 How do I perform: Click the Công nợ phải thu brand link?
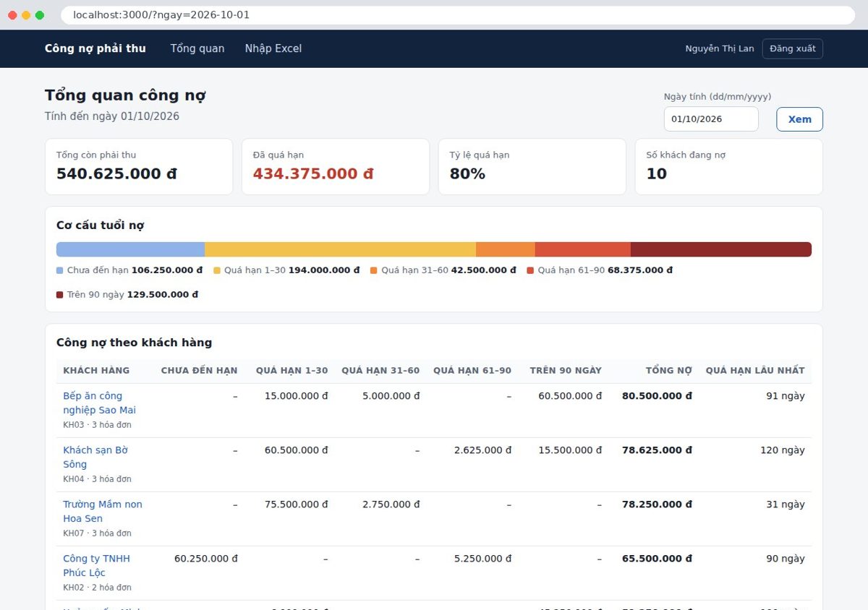pos(95,48)
